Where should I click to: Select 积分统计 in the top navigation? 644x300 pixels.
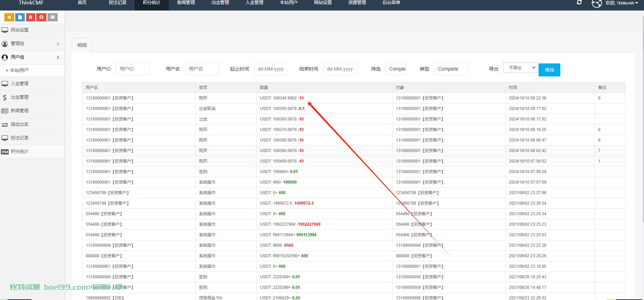tap(152, 3)
